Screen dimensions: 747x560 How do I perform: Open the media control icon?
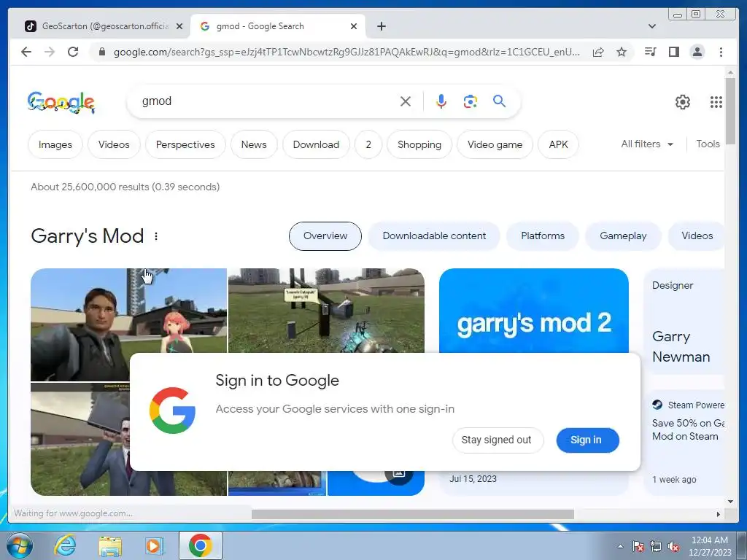[x=650, y=52]
